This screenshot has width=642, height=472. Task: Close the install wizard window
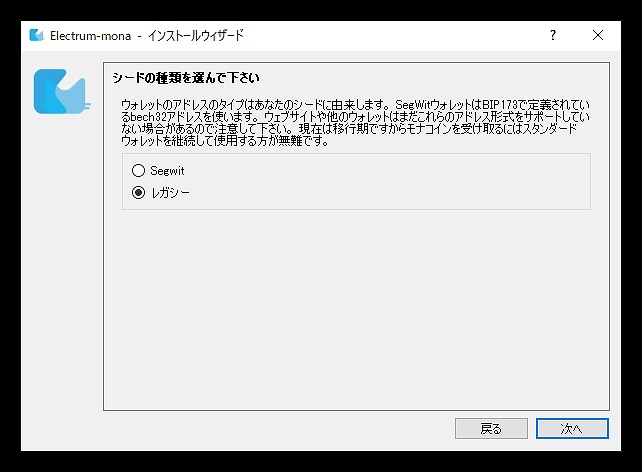(597, 35)
